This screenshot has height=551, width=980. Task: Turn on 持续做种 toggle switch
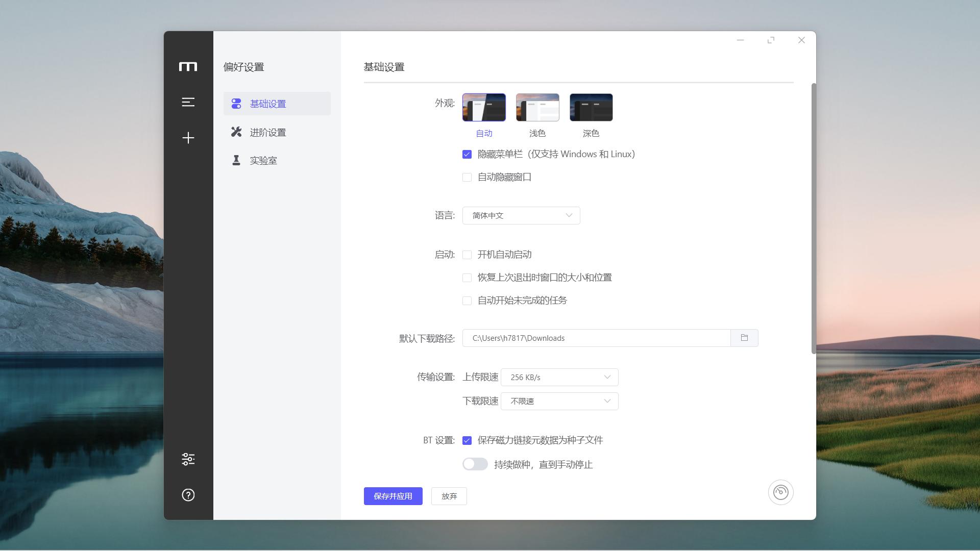coord(475,464)
